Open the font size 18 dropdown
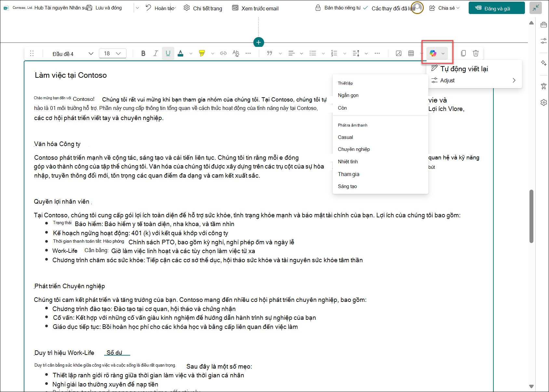Image resolution: width=549 pixels, height=392 pixels. 113,54
